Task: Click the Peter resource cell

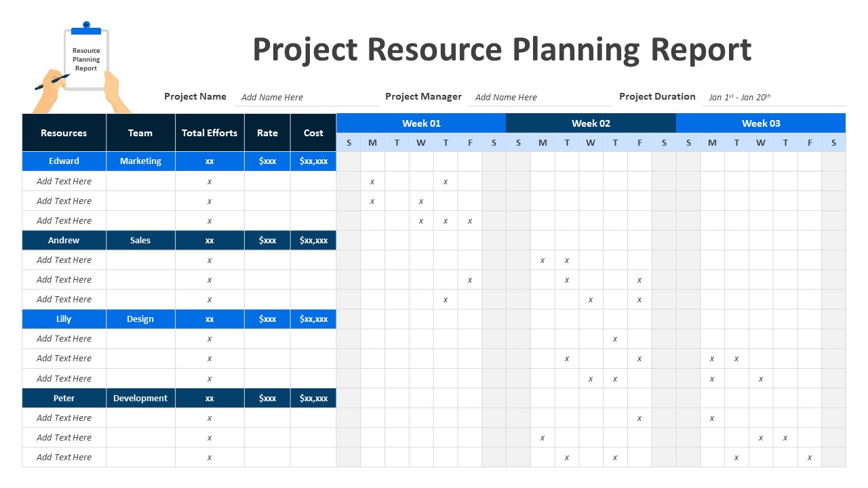Action: coord(64,399)
